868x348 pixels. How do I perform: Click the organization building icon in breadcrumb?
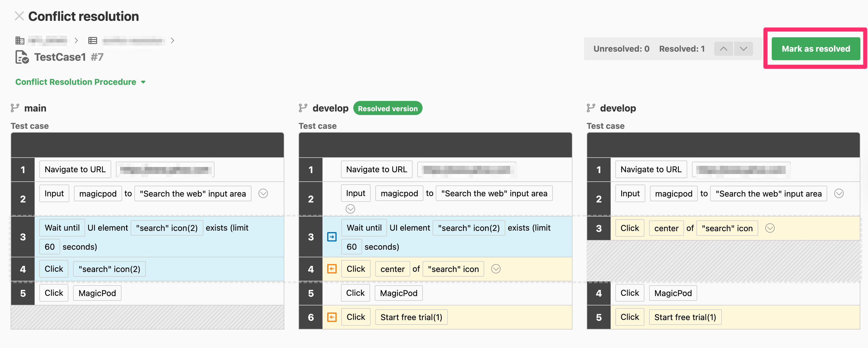pos(20,41)
